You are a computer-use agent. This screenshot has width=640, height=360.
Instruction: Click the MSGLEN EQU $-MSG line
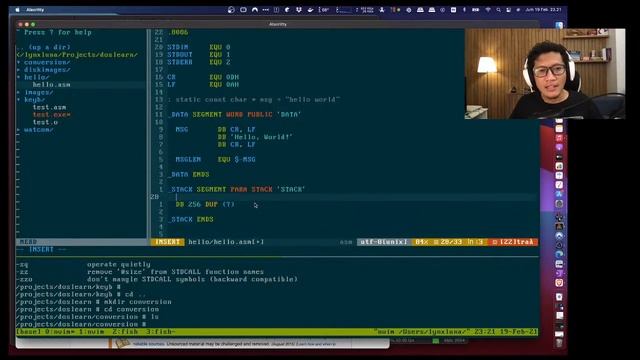[216, 160]
